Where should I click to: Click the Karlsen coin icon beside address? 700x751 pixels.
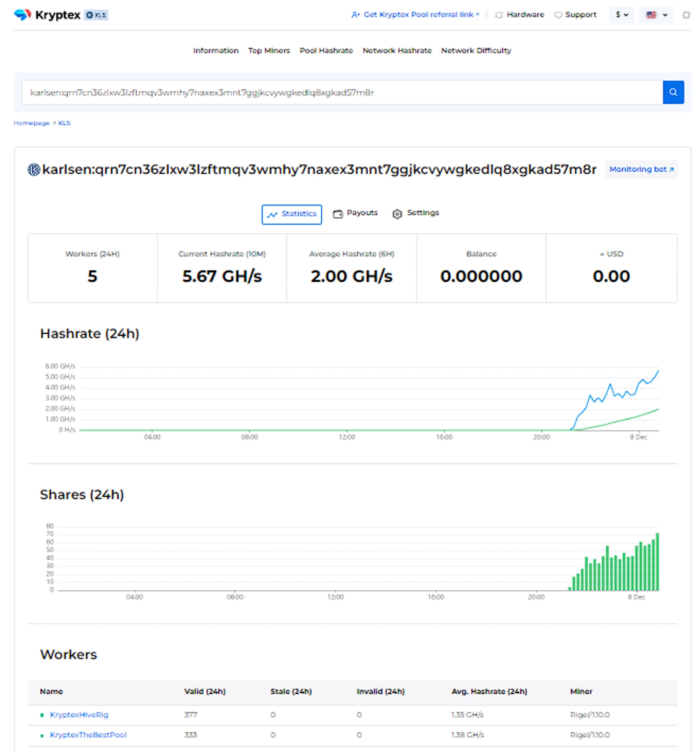tap(34, 169)
